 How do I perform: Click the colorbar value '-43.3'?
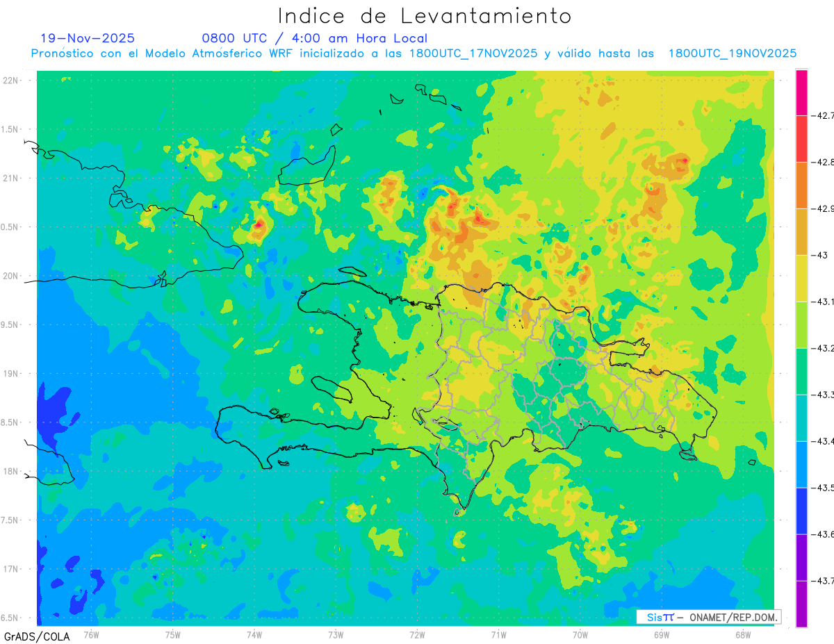[x=823, y=395]
